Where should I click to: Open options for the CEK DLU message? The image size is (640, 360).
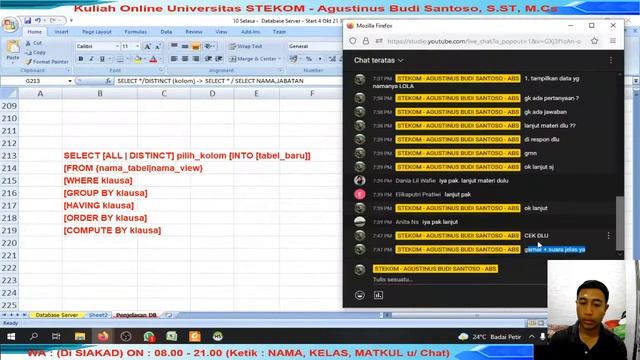[609, 236]
